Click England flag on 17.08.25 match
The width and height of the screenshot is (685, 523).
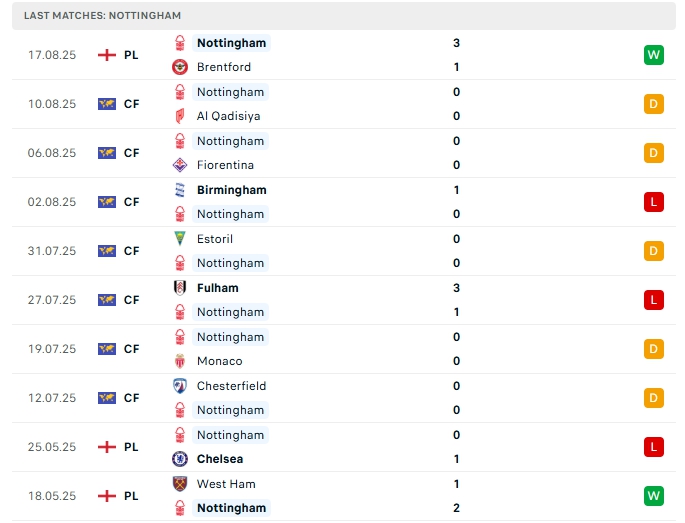pyautogui.click(x=107, y=55)
